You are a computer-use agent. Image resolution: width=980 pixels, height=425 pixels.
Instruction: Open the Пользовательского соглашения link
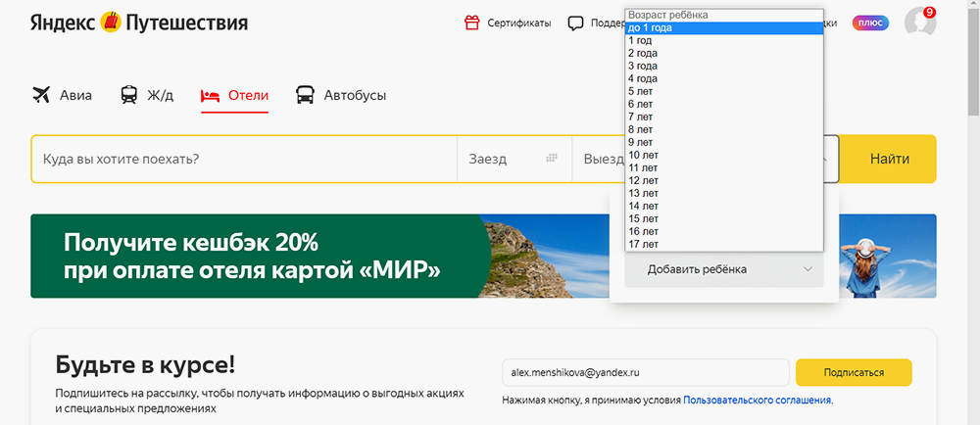point(758,401)
